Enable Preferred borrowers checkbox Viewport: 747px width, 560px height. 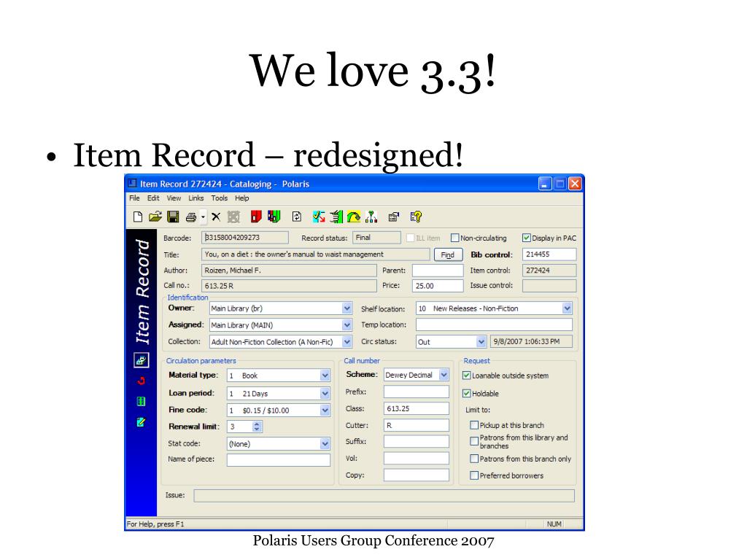(x=474, y=475)
